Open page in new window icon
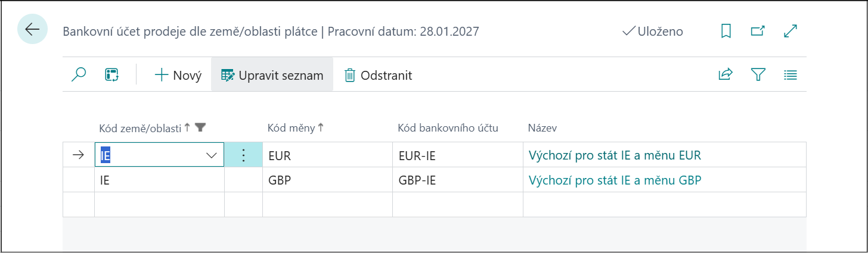The image size is (868, 253). pyautogui.click(x=758, y=32)
